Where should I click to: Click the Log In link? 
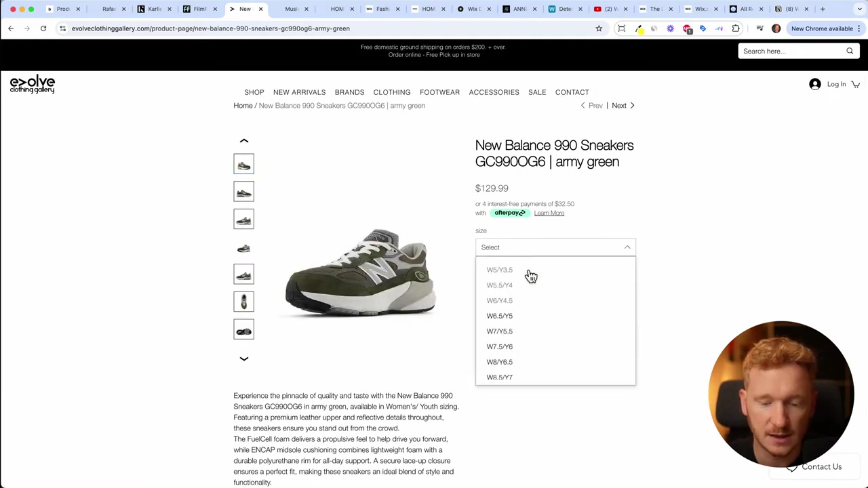point(836,84)
